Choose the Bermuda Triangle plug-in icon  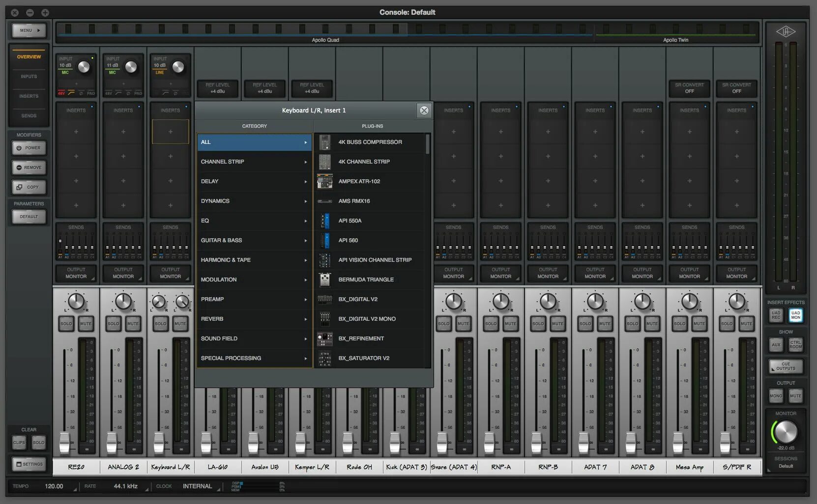[324, 280]
